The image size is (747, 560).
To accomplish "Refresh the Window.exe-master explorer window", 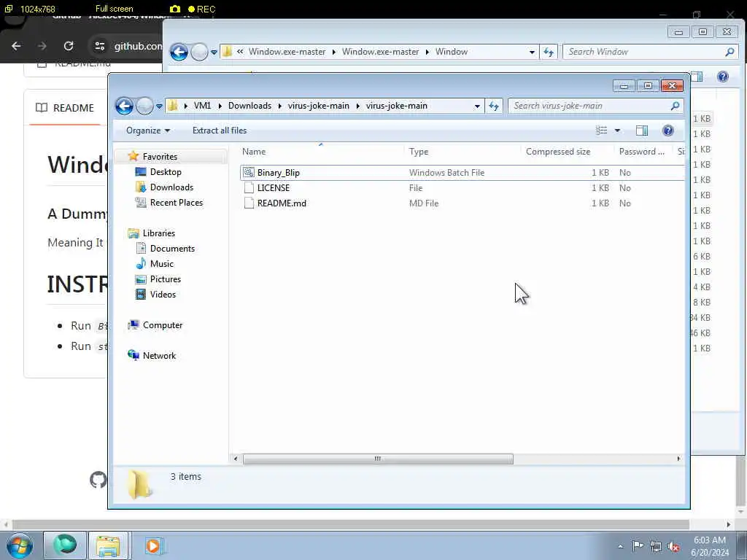I will click(x=549, y=52).
